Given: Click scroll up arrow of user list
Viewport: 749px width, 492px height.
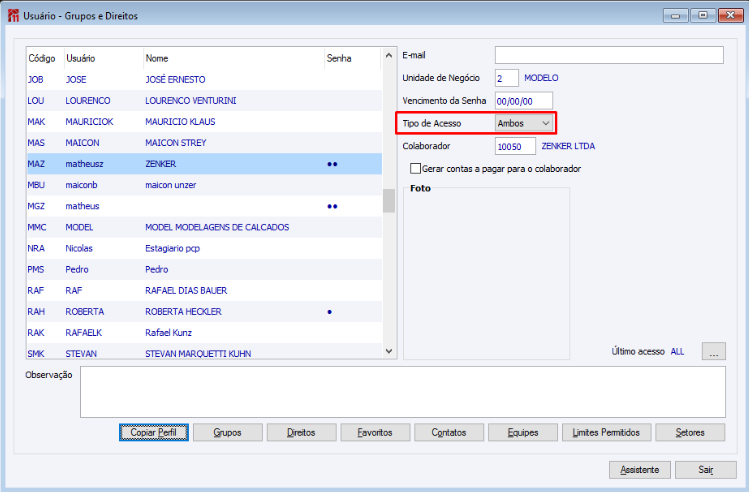Looking at the screenshot, I should (x=389, y=55).
